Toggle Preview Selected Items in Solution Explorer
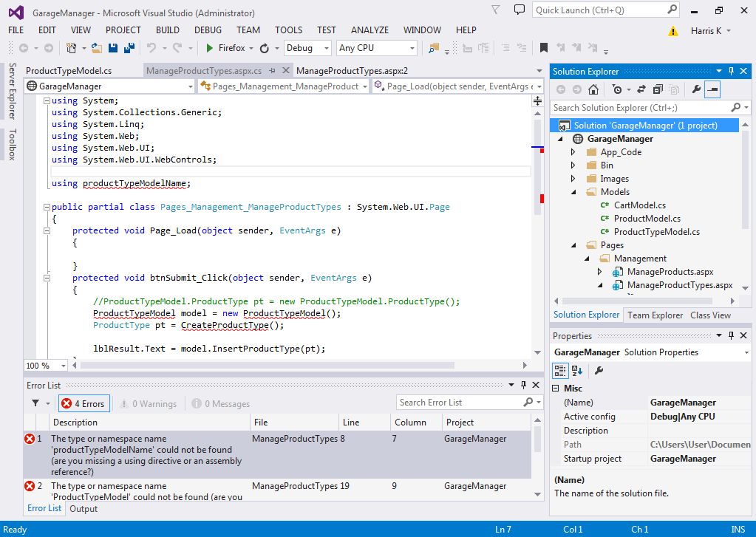 (712, 90)
